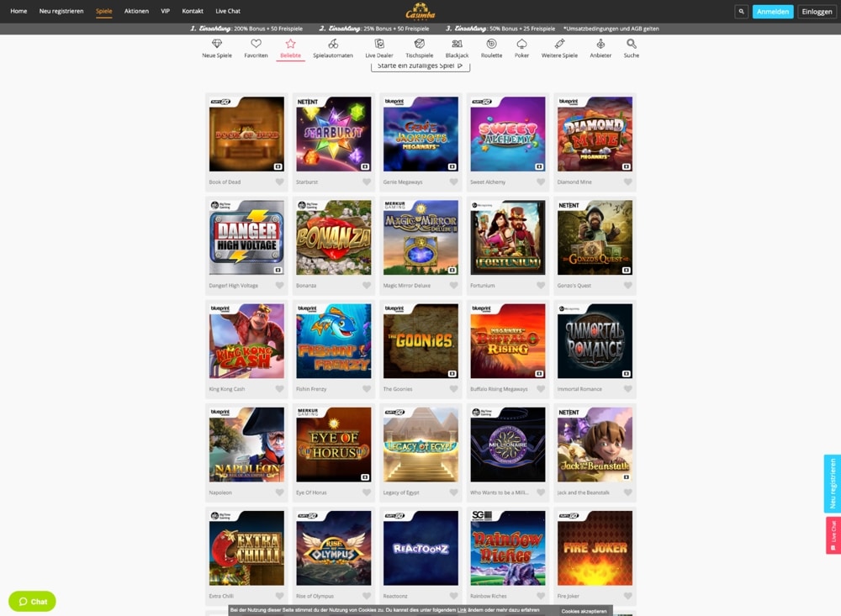Open the Roulette category

click(491, 48)
